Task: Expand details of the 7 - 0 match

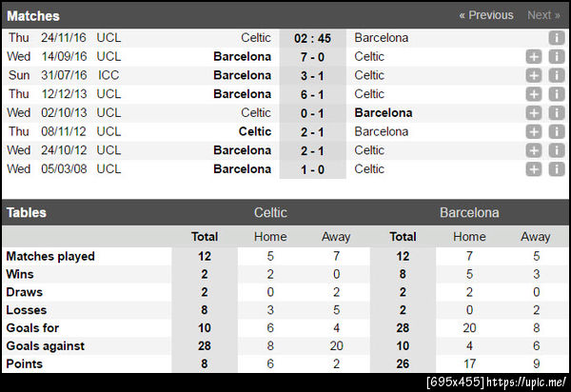Action: (534, 57)
